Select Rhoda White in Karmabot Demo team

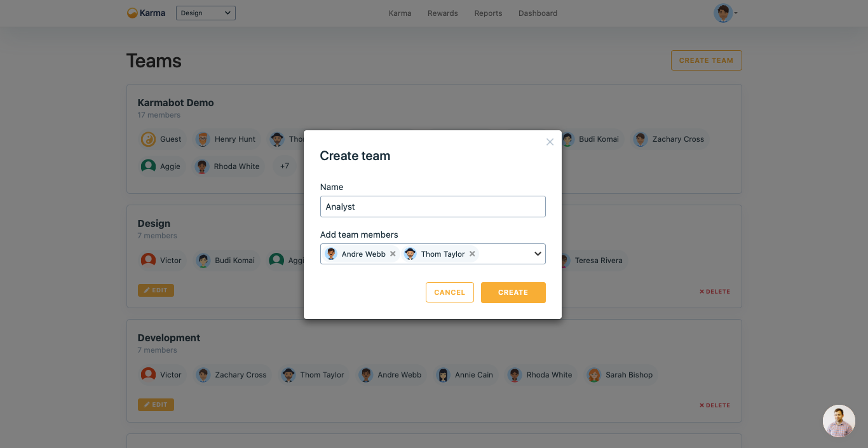tap(228, 166)
